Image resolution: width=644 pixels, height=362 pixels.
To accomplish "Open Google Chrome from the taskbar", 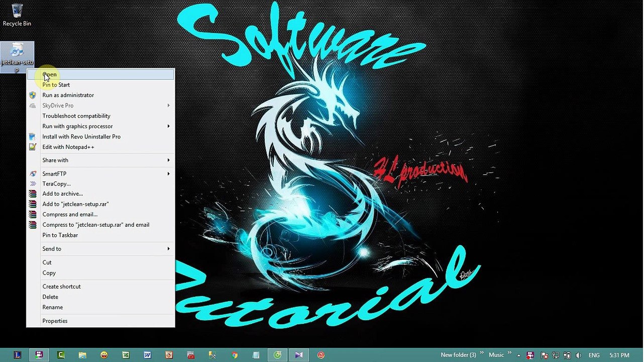I will pyautogui.click(x=234, y=355).
